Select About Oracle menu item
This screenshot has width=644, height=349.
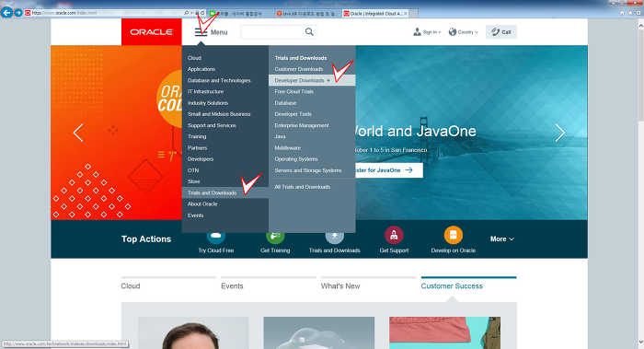pos(202,204)
